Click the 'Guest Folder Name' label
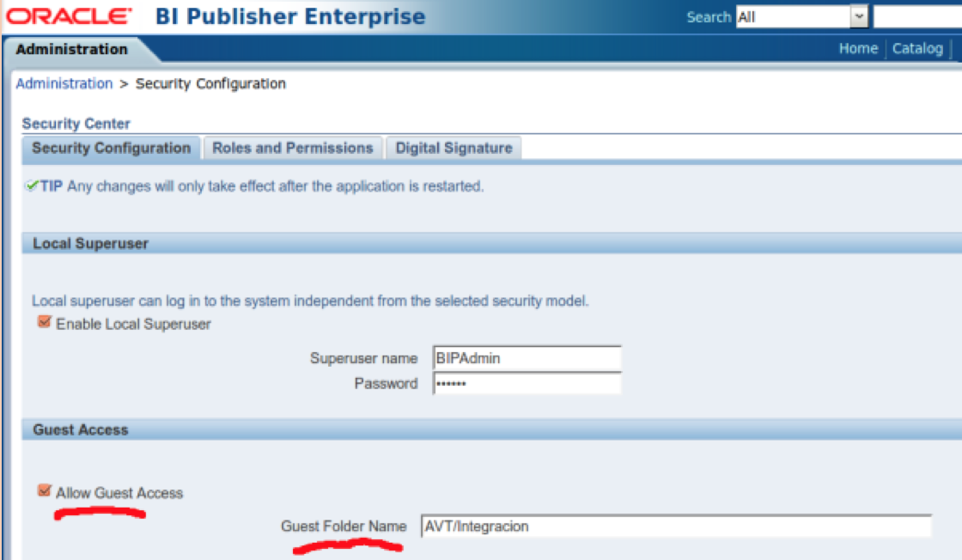Screen dimensions: 962x560 pos(344,527)
